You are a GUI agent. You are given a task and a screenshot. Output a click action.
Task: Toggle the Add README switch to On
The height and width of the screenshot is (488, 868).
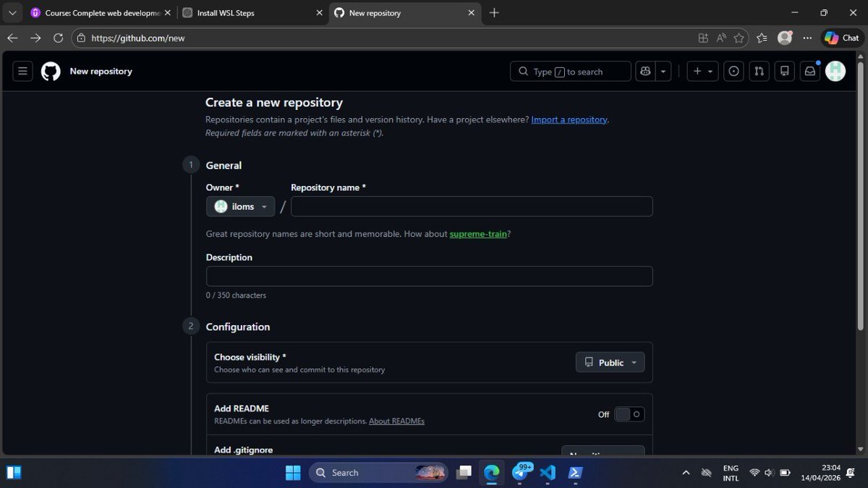[629, 414]
